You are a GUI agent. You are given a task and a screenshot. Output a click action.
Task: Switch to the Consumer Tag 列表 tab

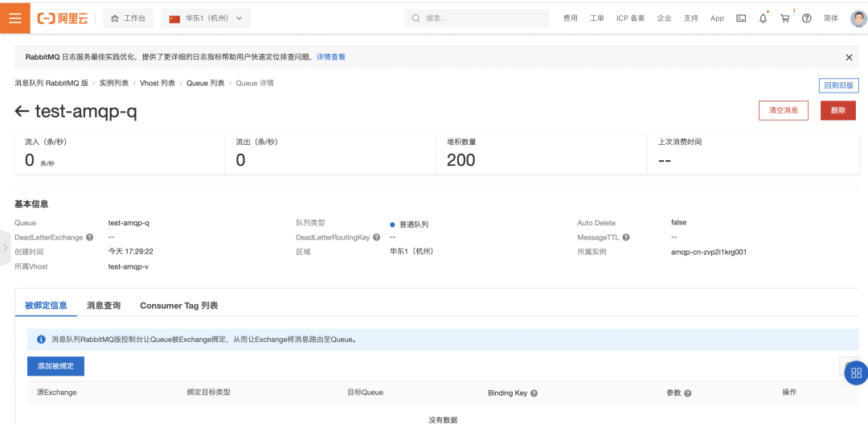click(x=178, y=306)
